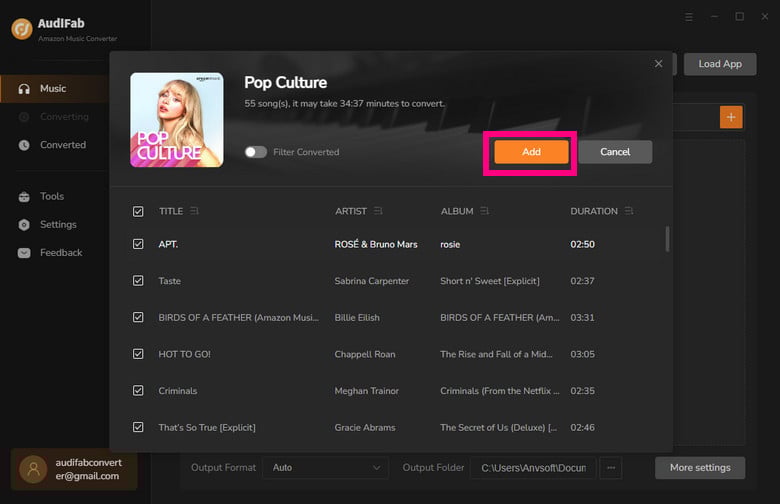Viewport: 780px width, 504px height.
Task: Uncheck the select-all checkbox in header
Action: 138,211
